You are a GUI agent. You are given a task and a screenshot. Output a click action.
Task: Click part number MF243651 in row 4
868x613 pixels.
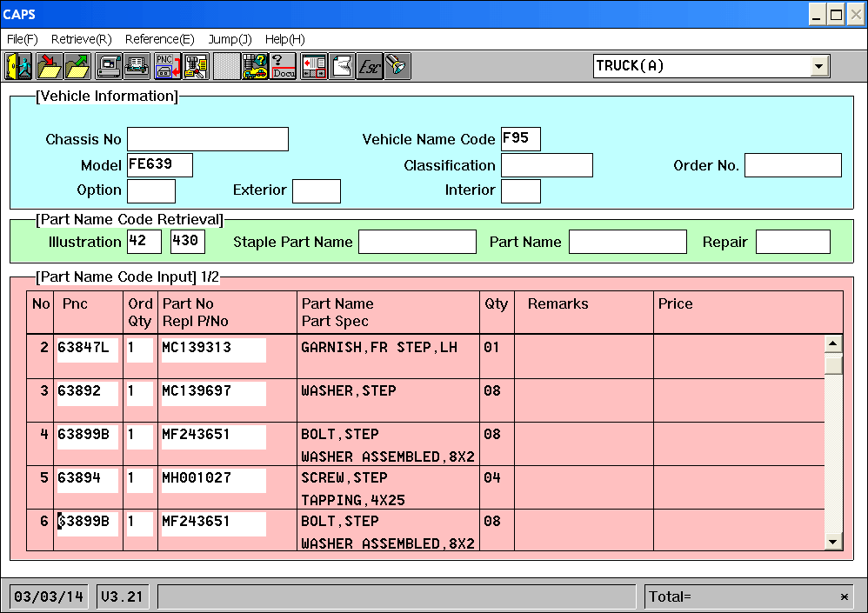pyautogui.click(x=214, y=437)
